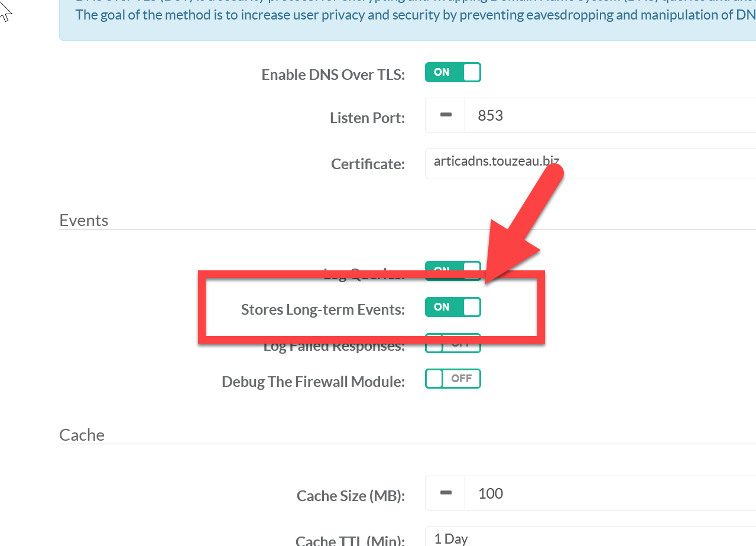Click the "Enable DNS Over TLS:" label
This screenshot has height=546, width=756.
tap(333, 75)
